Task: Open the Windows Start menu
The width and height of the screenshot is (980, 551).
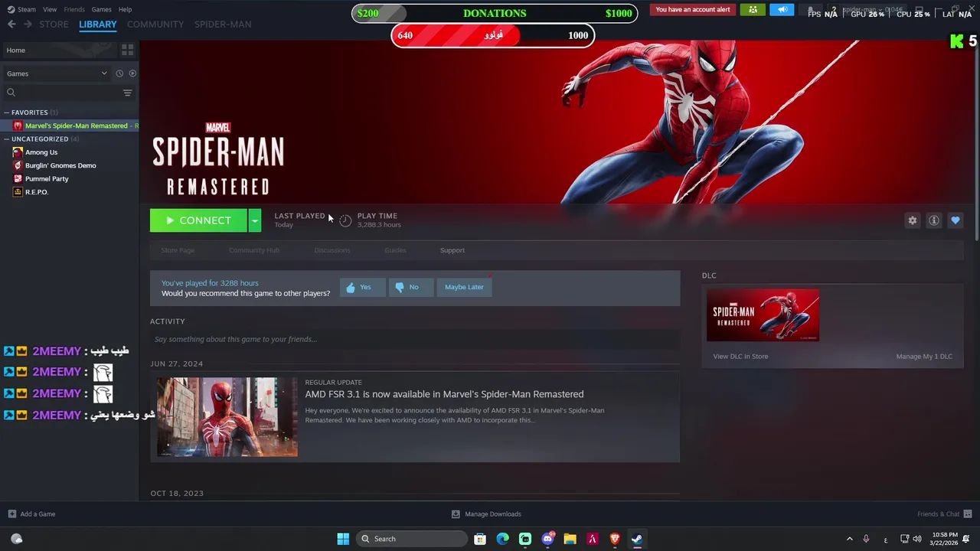Action: point(343,539)
